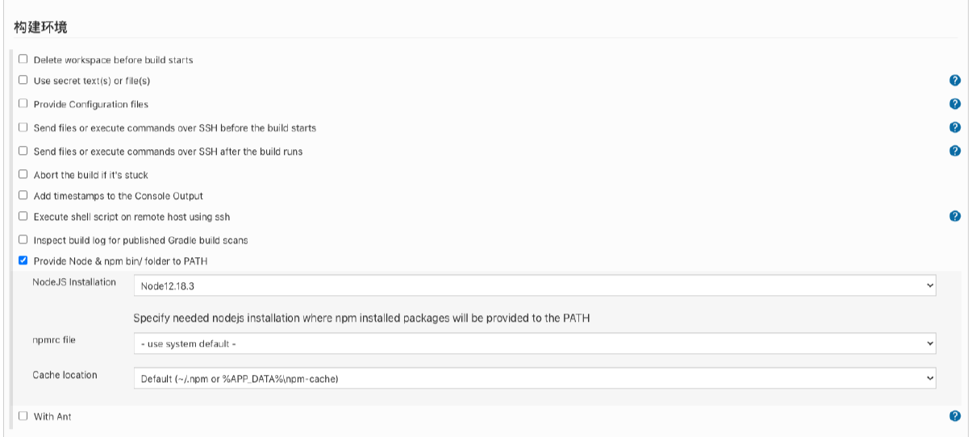This screenshot has width=980, height=437.
Task: Click the Send files over SSH after build runs label
Action: 169,152
